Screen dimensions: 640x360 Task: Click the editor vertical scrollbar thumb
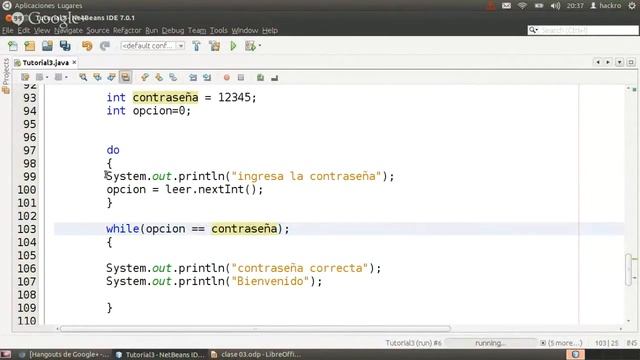point(629,269)
